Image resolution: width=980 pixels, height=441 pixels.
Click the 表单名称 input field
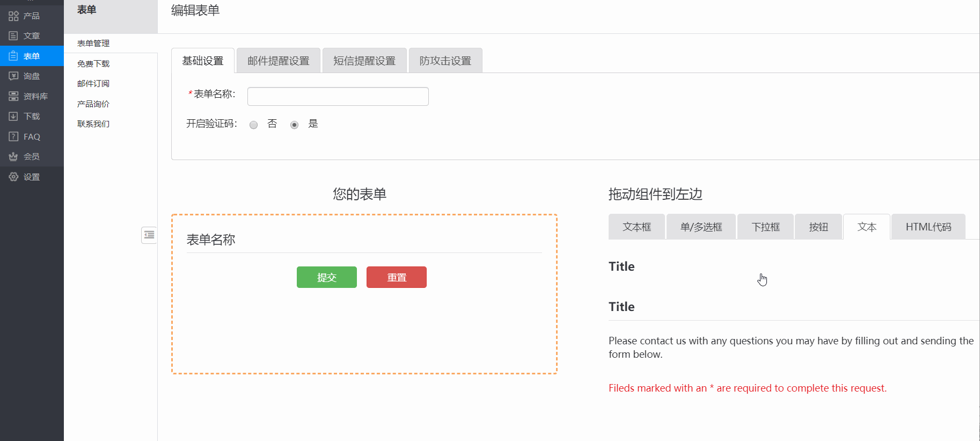click(338, 97)
